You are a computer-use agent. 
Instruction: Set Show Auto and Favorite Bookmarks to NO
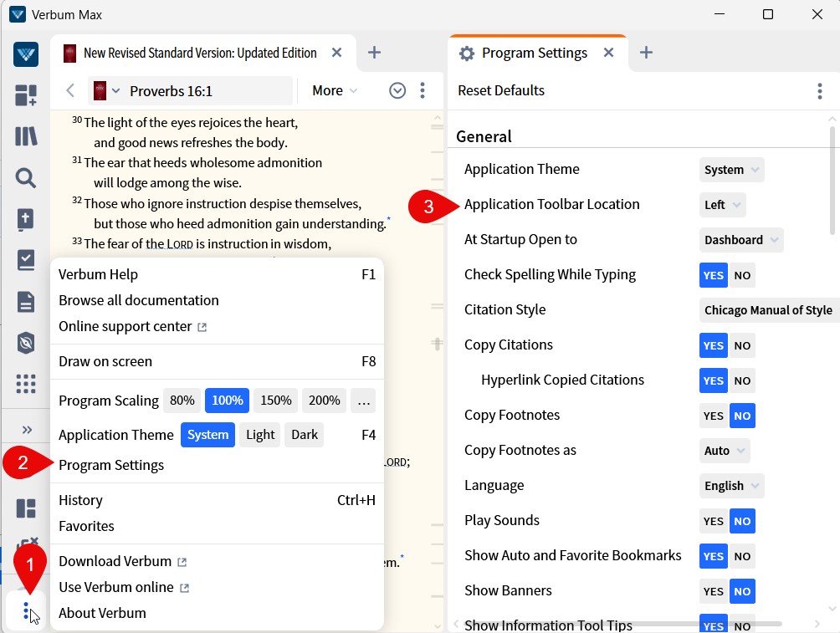click(742, 556)
